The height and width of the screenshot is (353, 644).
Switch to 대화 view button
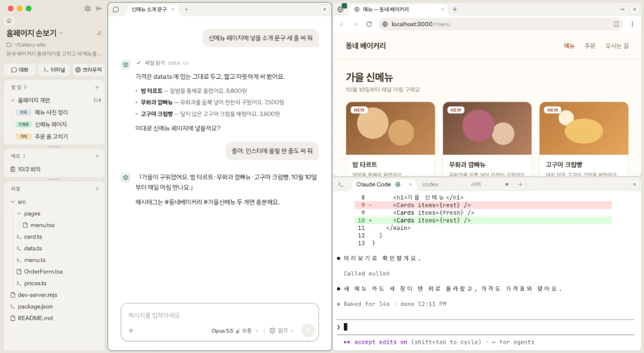click(x=20, y=70)
